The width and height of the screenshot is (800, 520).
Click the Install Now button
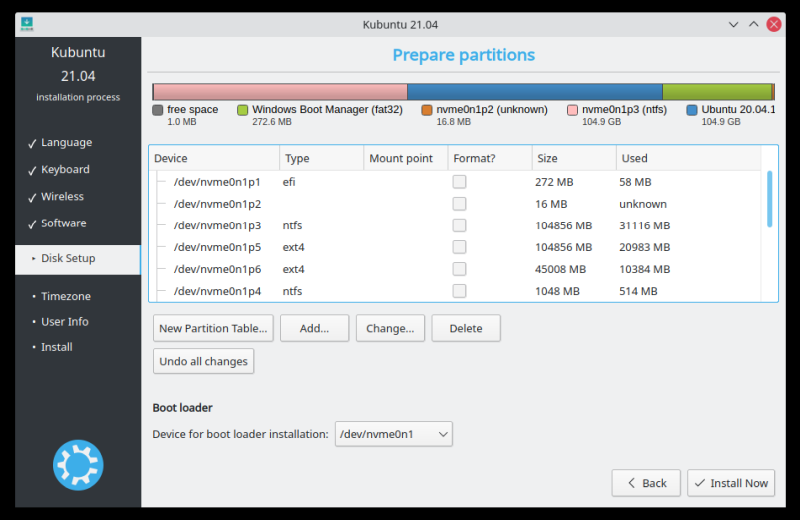click(x=731, y=483)
